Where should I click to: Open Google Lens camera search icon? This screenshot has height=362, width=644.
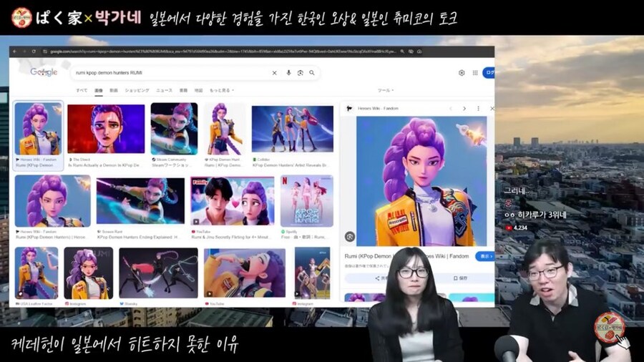tap(301, 73)
